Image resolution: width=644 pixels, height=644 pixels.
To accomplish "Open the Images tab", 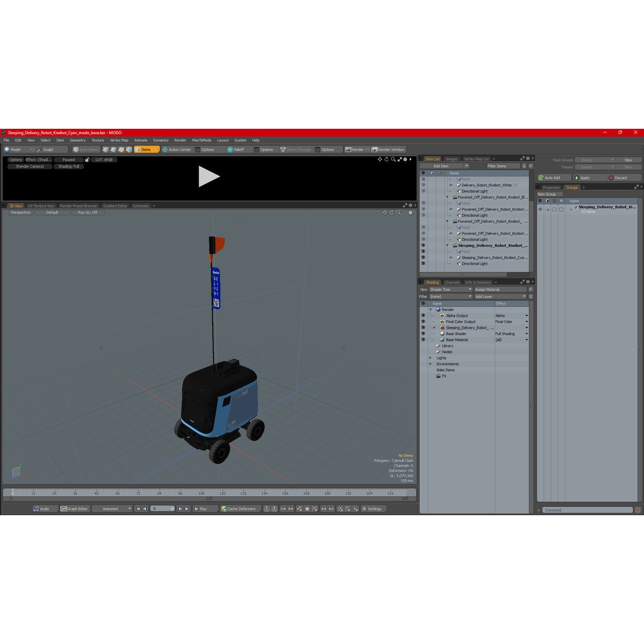I will pos(451,159).
